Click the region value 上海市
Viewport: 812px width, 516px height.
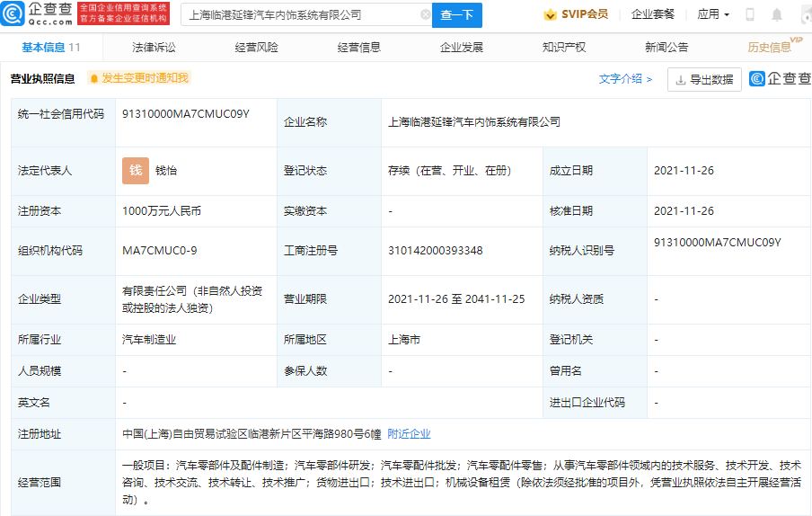404,340
